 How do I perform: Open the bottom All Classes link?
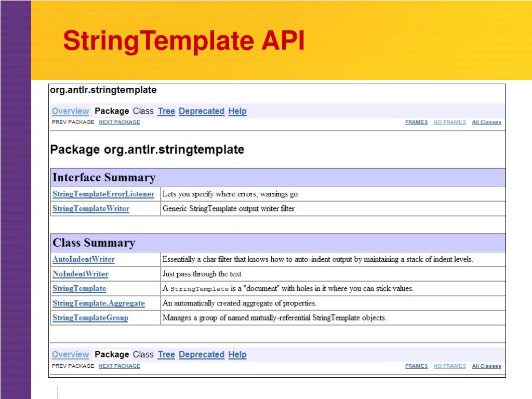(486, 366)
